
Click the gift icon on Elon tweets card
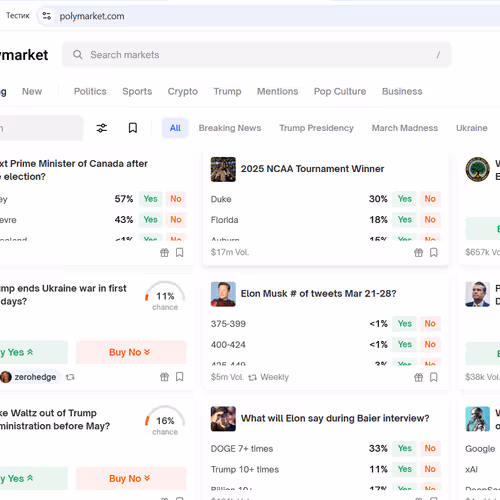pos(418,377)
